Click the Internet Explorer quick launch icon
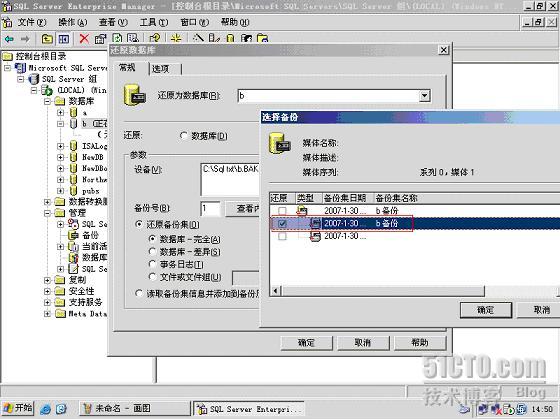 (46, 409)
